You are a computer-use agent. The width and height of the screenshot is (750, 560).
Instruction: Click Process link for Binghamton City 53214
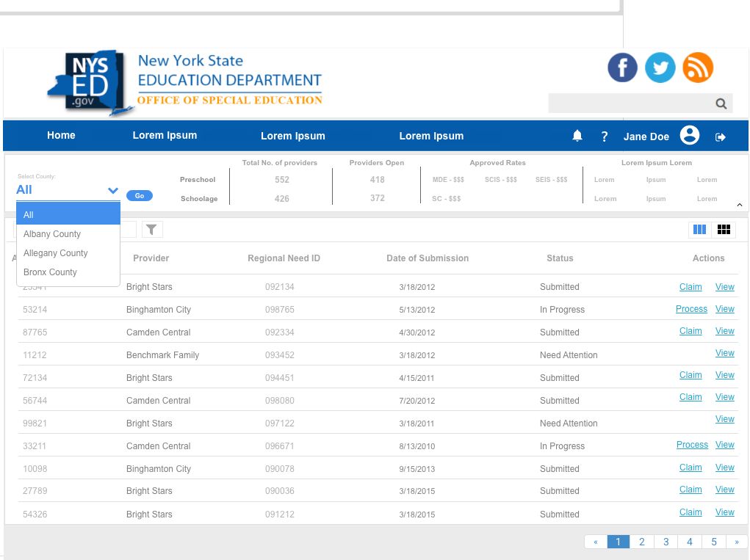click(x=691, y=309)
